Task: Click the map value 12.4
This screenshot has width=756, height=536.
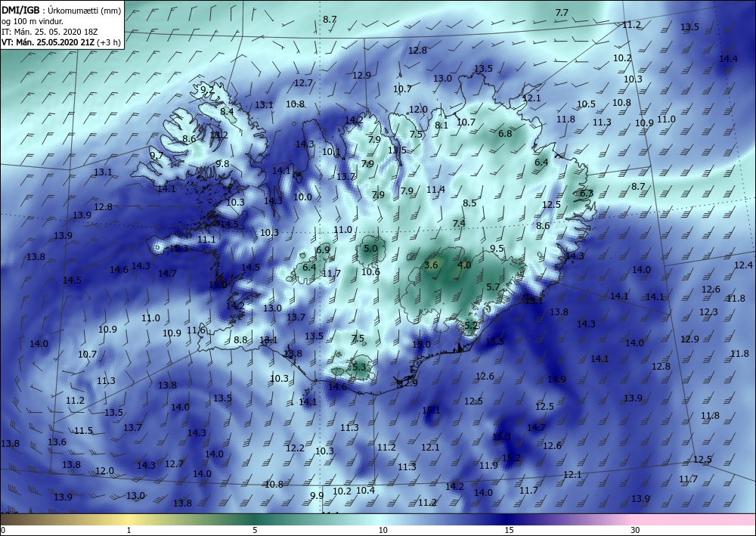Action: click(743, 265)
